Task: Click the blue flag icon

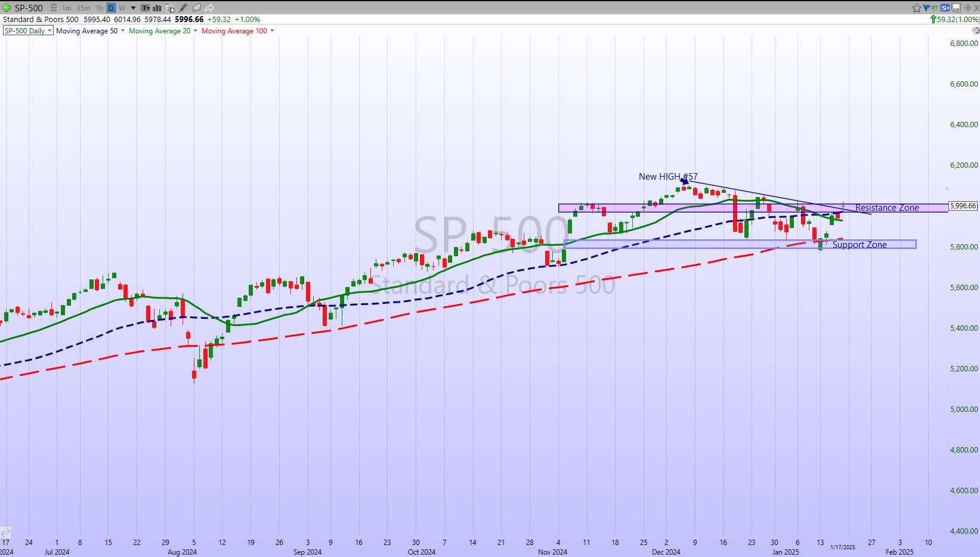Action: [926, 8]
